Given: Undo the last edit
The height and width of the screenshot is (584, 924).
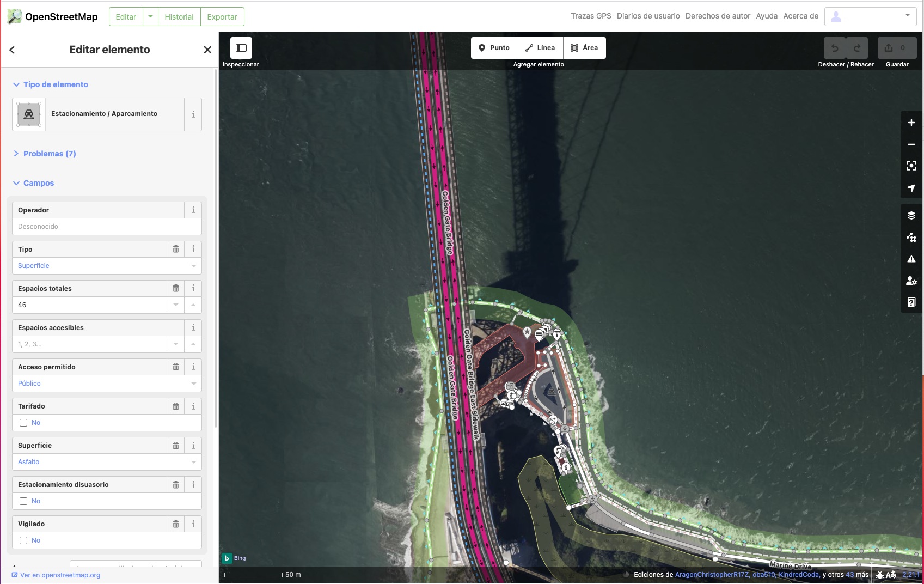Looking at the screenshot, I should click(x=835, y=48).
